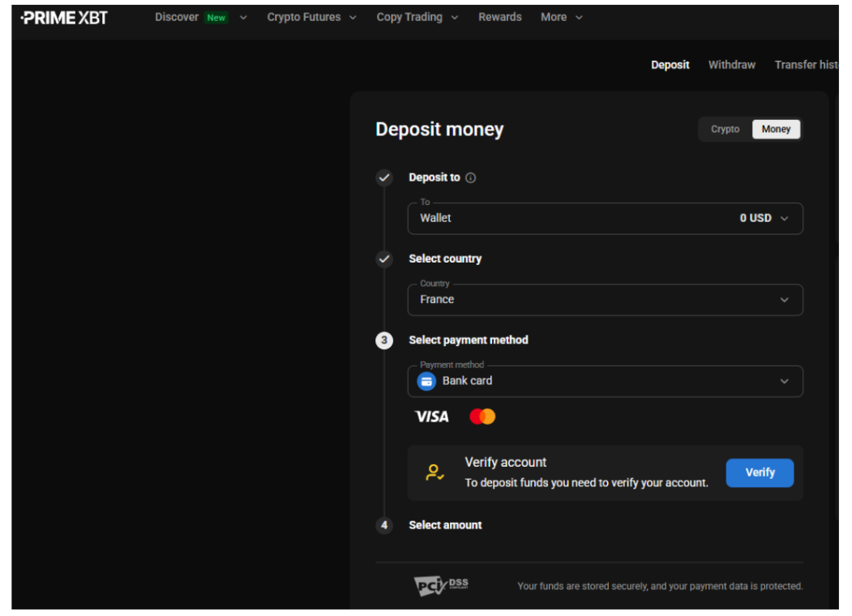Switch to the Crypto deposit option
The height and width of the screenshot is (616, 852).
pyautogui.click(x=726, y=130)
